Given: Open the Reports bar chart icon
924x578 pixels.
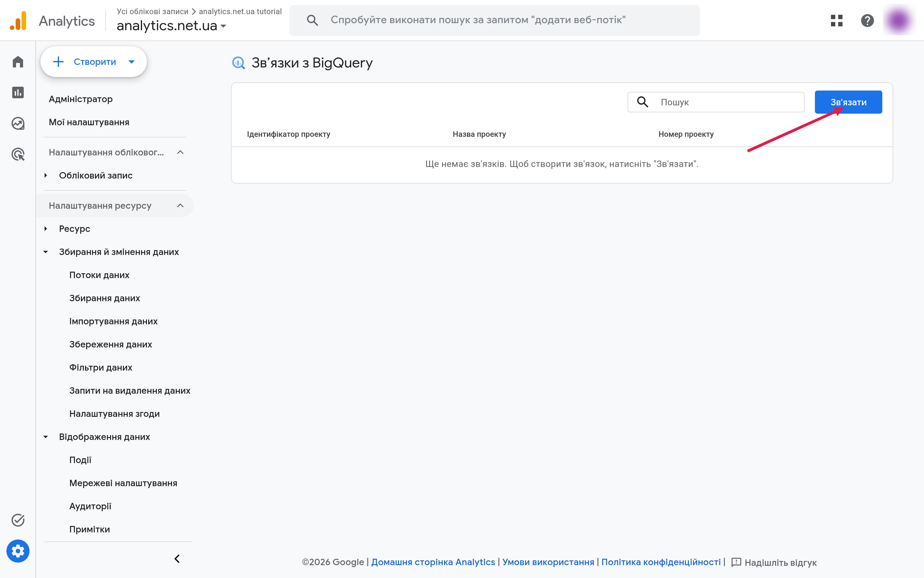Looking at the screenshot, I should pyautogui.click(x=18, y=92).
